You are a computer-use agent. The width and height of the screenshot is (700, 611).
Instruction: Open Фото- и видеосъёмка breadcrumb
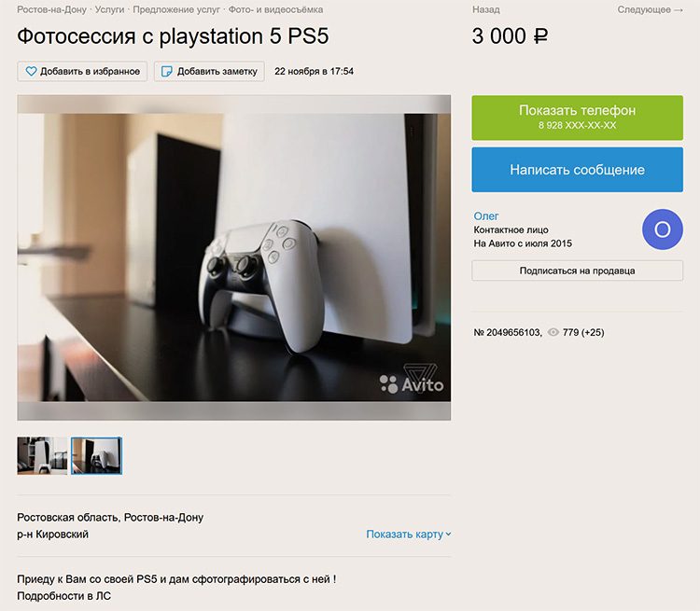click(x=276, y=9)
